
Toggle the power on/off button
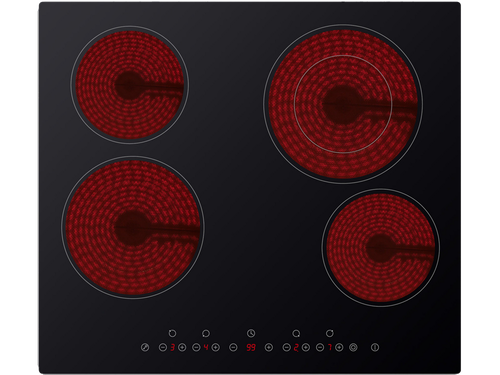click(375, 347)
